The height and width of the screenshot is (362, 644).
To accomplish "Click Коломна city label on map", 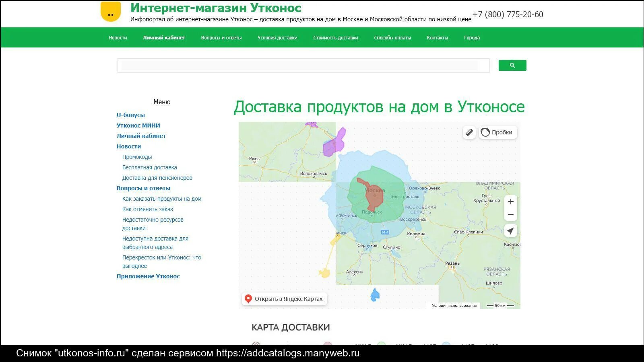I will tap(416, 234).
